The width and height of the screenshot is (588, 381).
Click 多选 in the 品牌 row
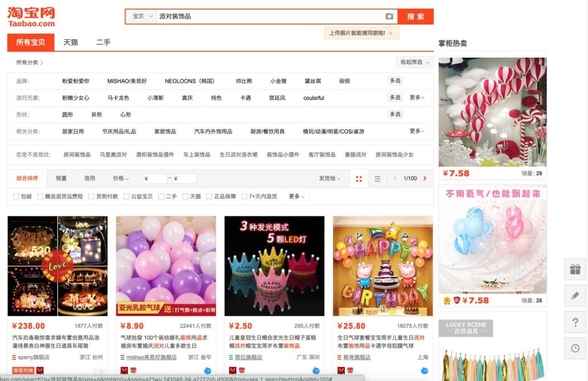click(x=395, y=81)
